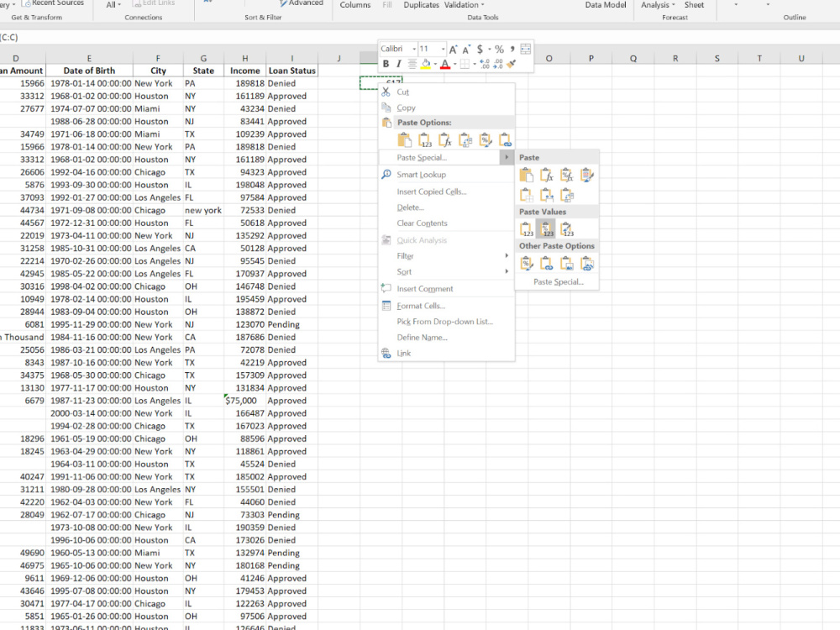The width and height of the screenshot is (840, 630).
Task: Click Decrease Decimal in mini toolbar
Action: 498,65
